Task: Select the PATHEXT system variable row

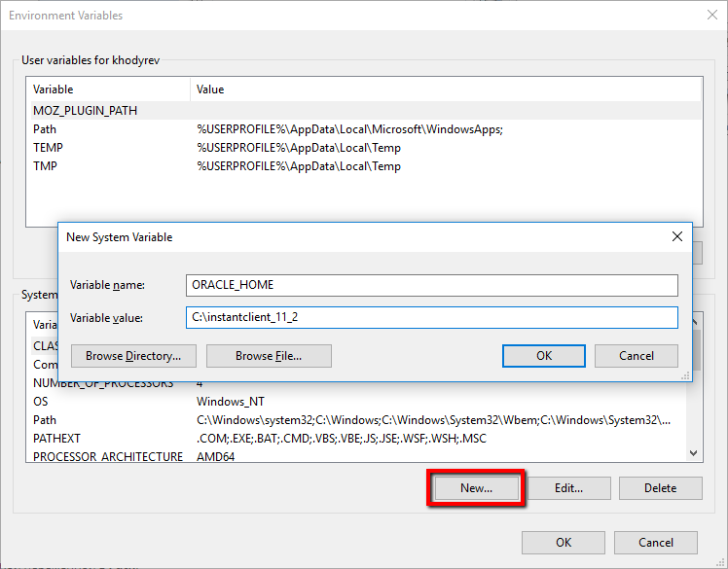Action: point(59,439)
